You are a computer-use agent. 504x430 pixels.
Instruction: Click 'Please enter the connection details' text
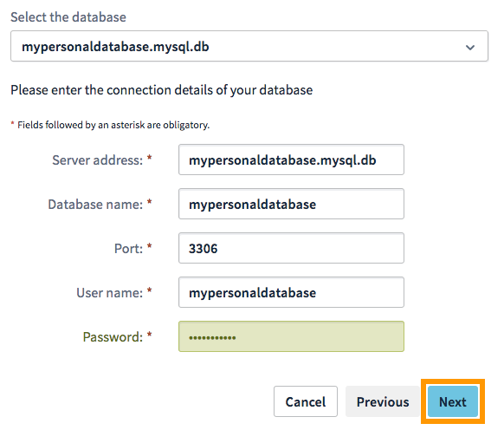161,90
